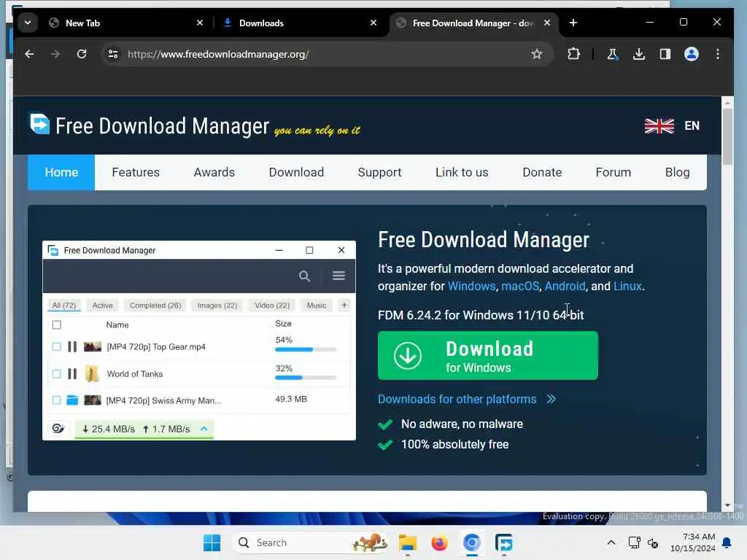Pause icon beside World of Tanks
Viewport: 747px width, 560px height.
coord(72,374)
